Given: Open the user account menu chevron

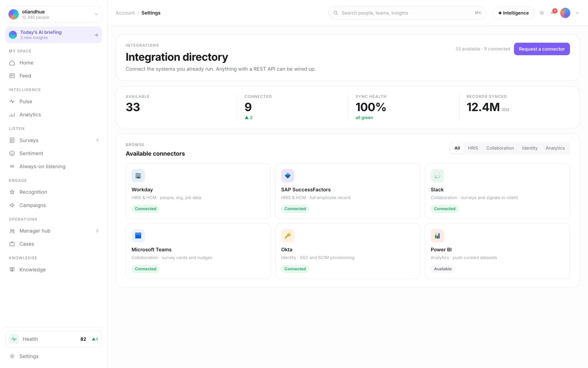Looking at the screenshot, I should [x=577, y=13].
